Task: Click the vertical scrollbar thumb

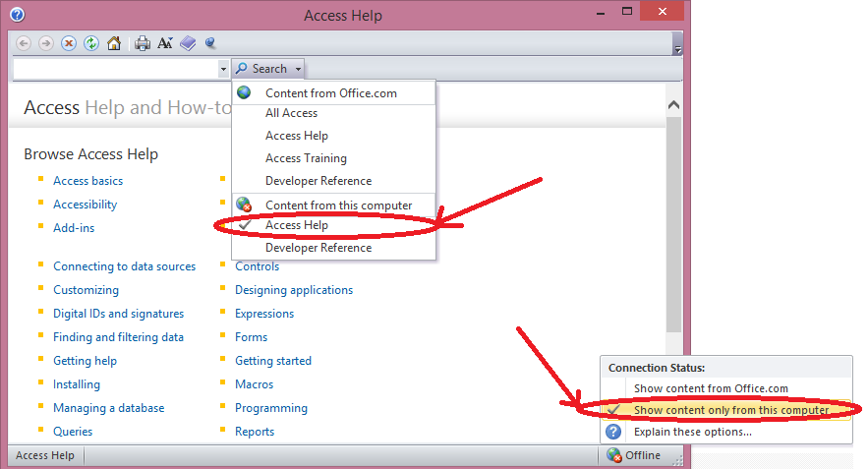Action: pyautogui.click(x=673, y=224)
